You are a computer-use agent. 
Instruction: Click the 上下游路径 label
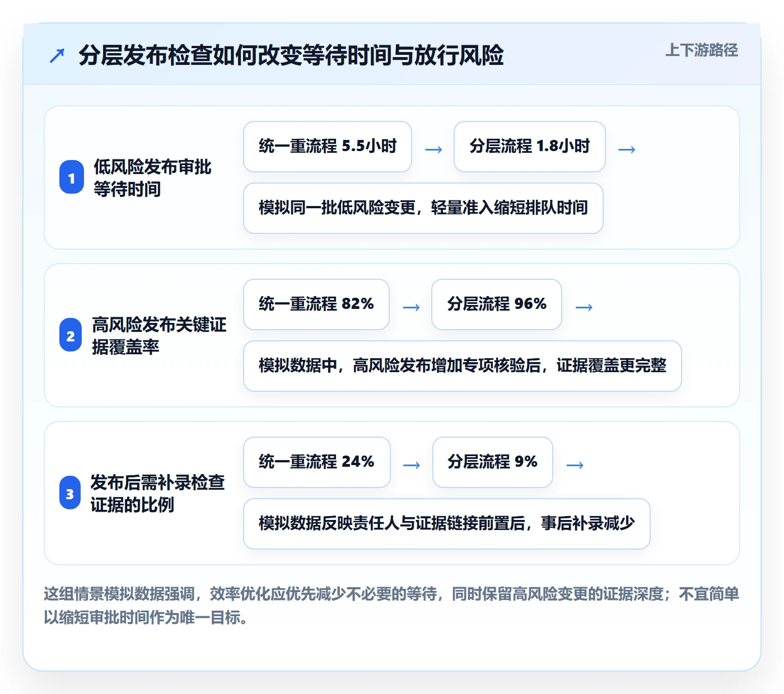tap(702, 50)
